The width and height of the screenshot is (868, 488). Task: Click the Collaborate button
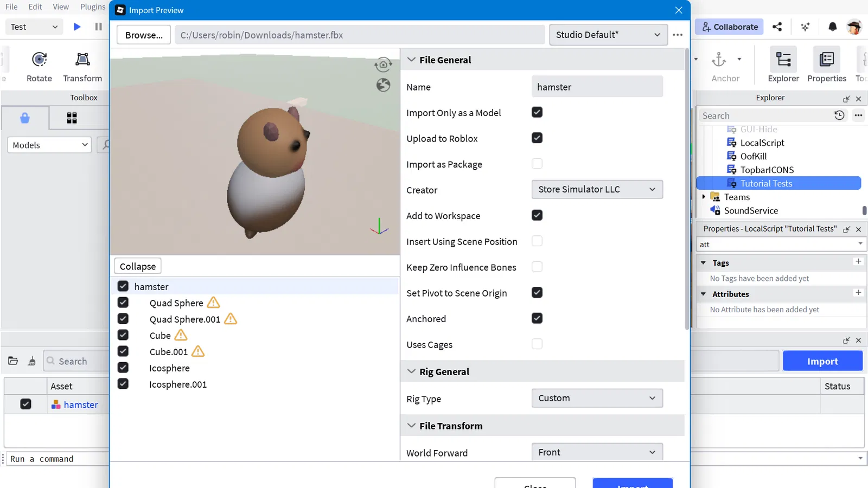[x=730, y=27]
